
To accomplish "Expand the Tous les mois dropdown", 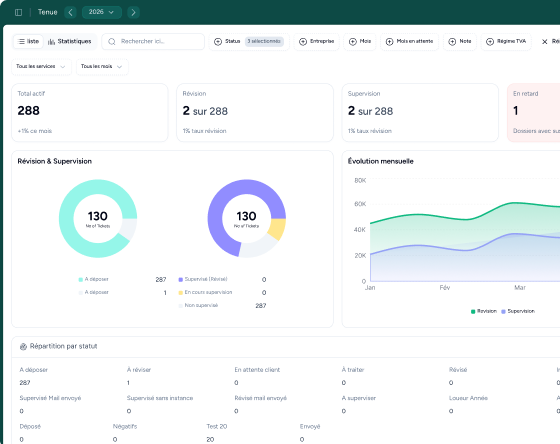I will tap(102, 67).
